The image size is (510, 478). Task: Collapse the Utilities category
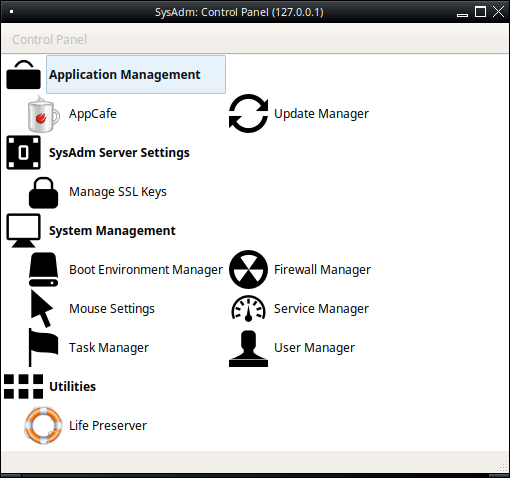pyautogui.click(x=72, y=387)
